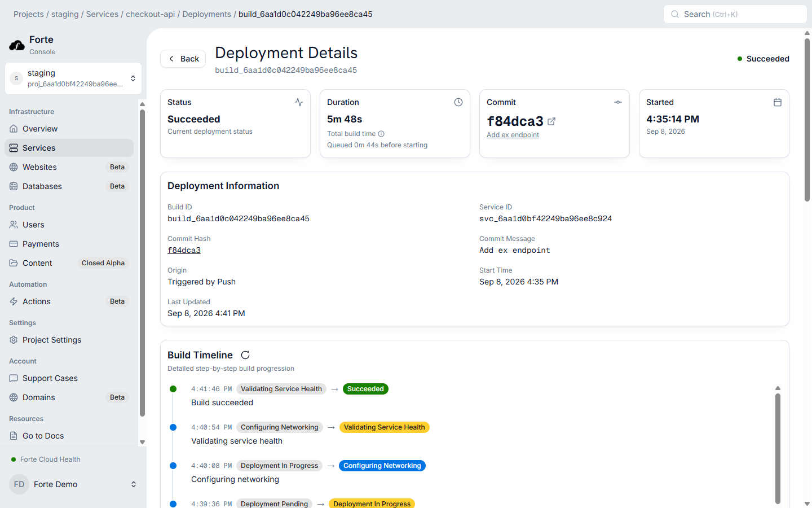This screenshot has width=812, height=508.
Task: Click the staging project avatar icon
Action: pos(16,78)
